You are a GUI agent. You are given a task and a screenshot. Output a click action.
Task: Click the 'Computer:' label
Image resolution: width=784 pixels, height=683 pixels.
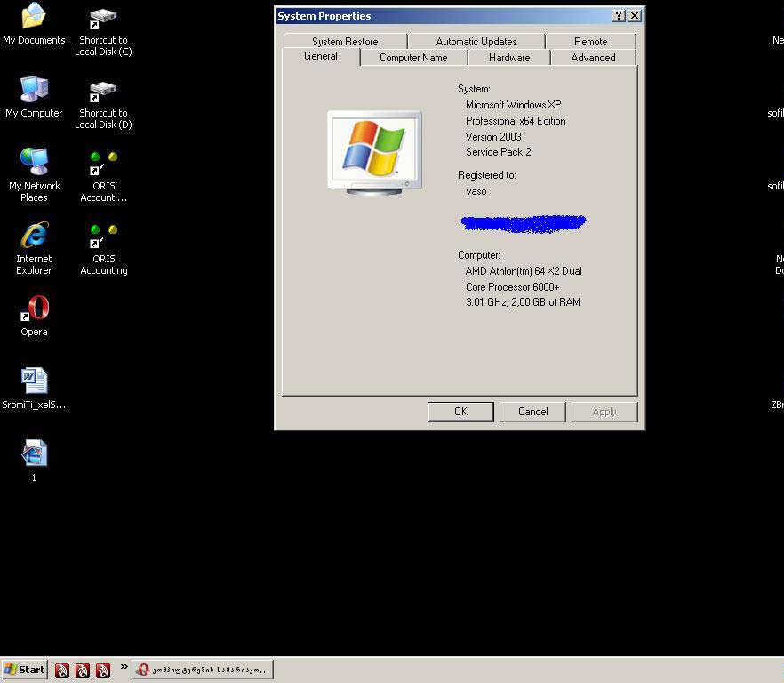479,255
